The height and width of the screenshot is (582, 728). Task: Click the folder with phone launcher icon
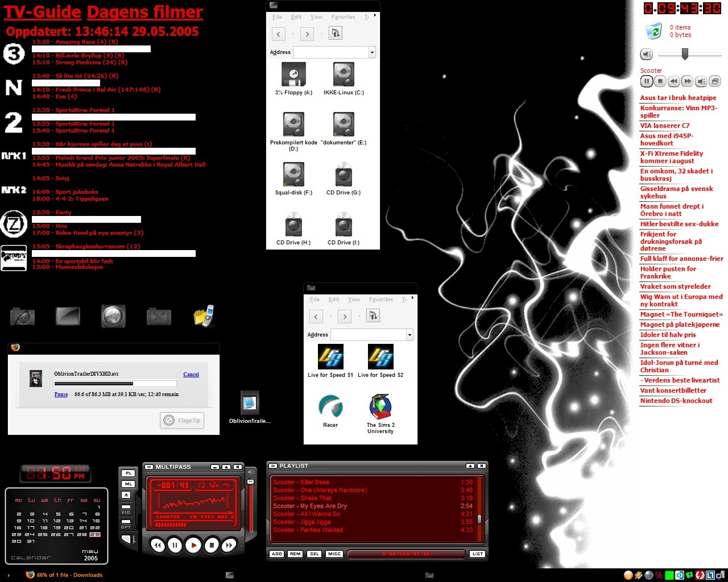point(204,316)
